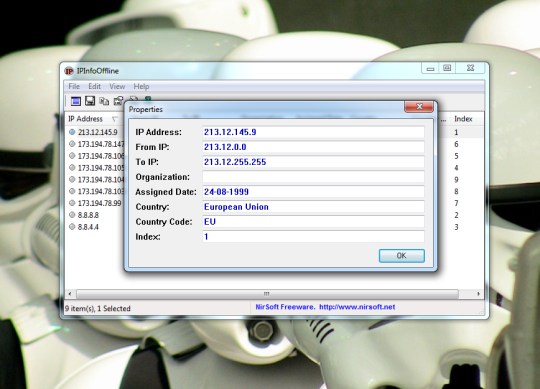Select the round icon beside 8.8.4.4

[x=72, y=227]
